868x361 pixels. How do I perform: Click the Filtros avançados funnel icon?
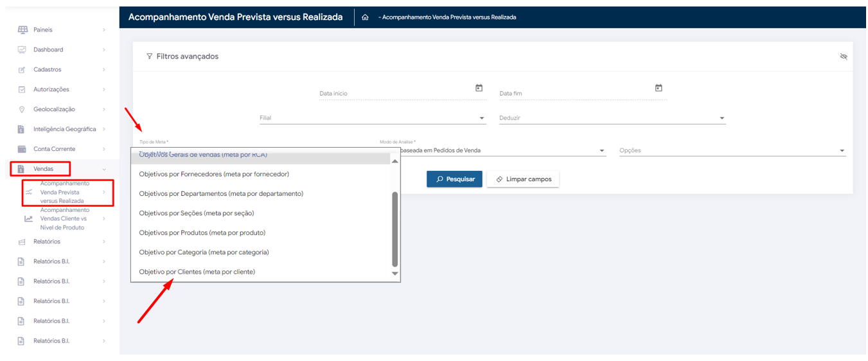point(150,57)
